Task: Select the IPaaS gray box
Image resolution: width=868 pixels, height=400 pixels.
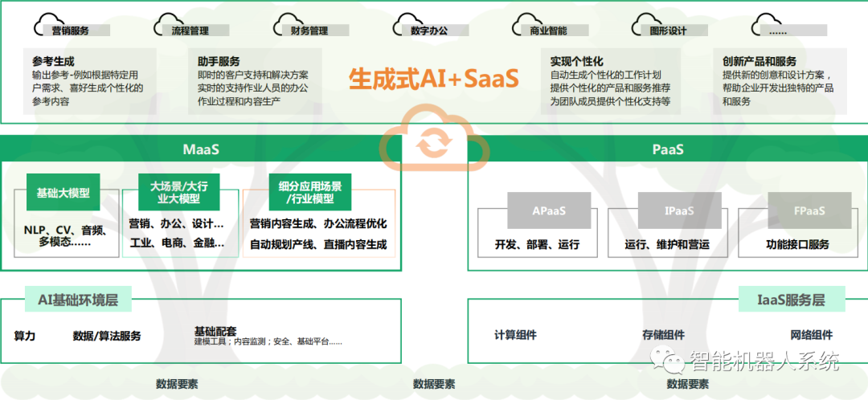Action: point(679,210)
